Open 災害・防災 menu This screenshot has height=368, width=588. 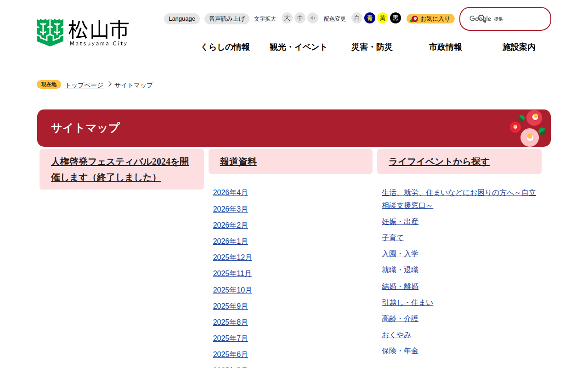point(372,47)
